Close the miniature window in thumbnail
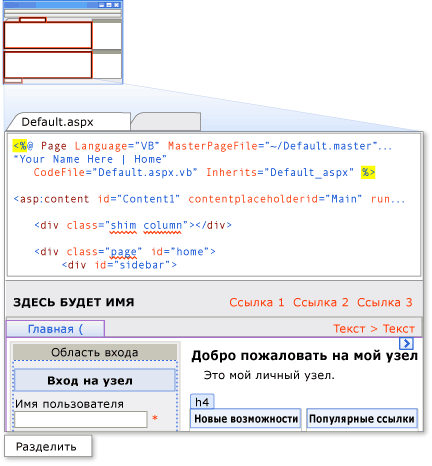 point(116,5)
